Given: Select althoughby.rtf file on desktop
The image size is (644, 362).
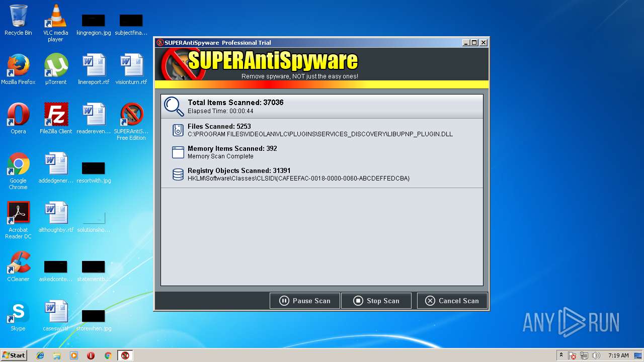Looking at the screenshot, I should (55, 217).
